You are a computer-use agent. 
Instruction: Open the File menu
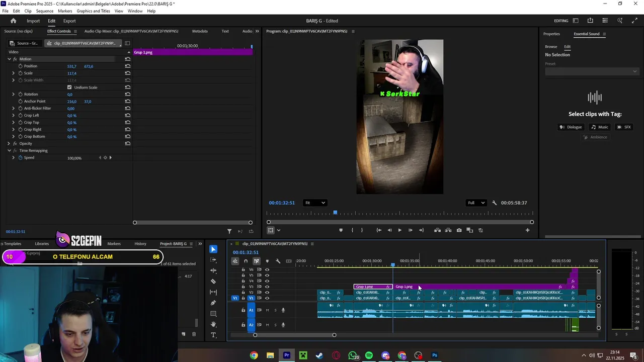point(5,11)
